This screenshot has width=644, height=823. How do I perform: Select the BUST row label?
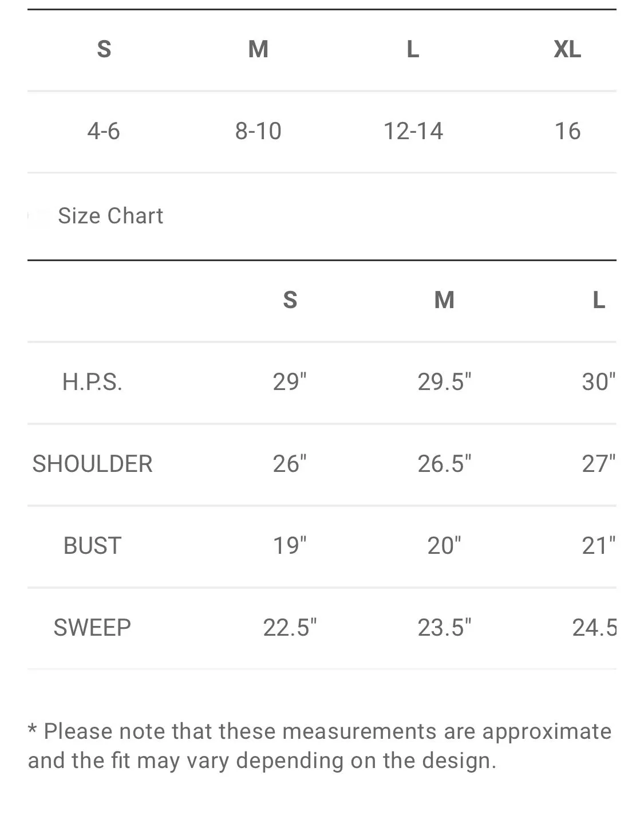92,546
